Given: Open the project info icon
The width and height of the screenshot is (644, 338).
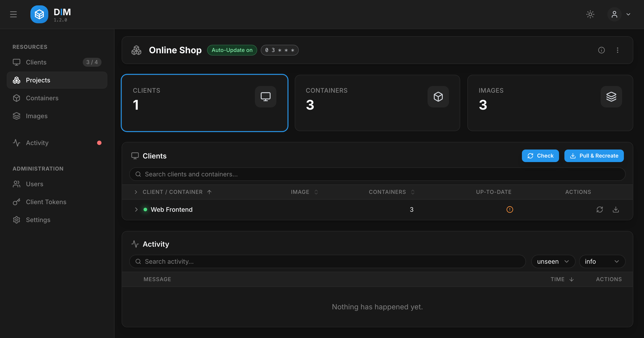Looking at the screenshot, I should click(601, 50).
